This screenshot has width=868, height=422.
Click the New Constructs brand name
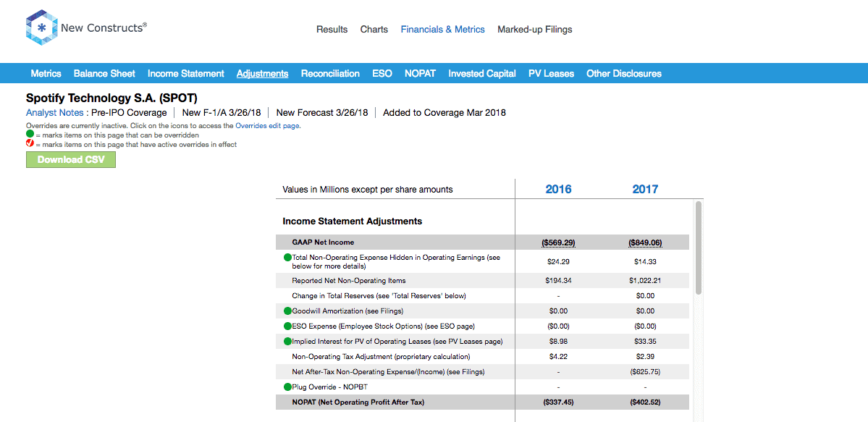click(104, 28)
